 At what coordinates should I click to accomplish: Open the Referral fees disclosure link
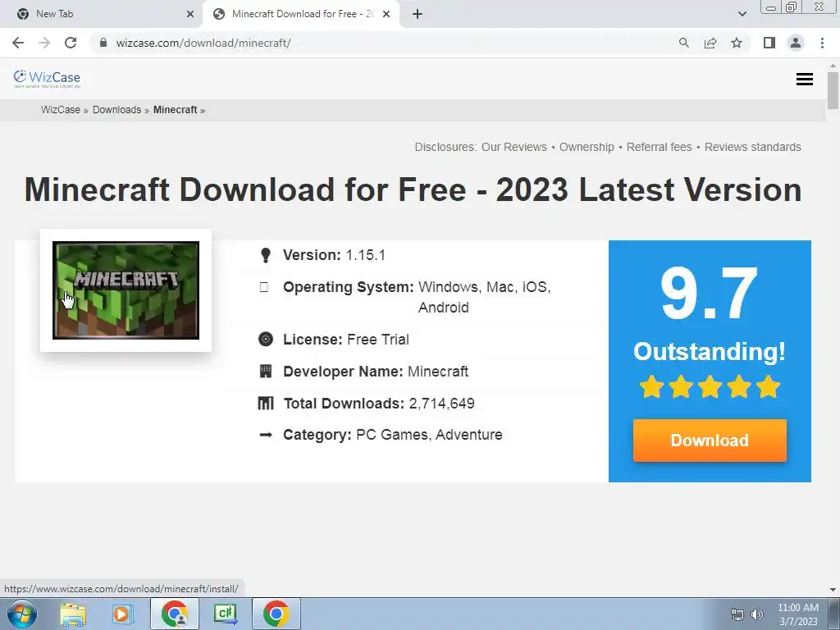(659, 147)
